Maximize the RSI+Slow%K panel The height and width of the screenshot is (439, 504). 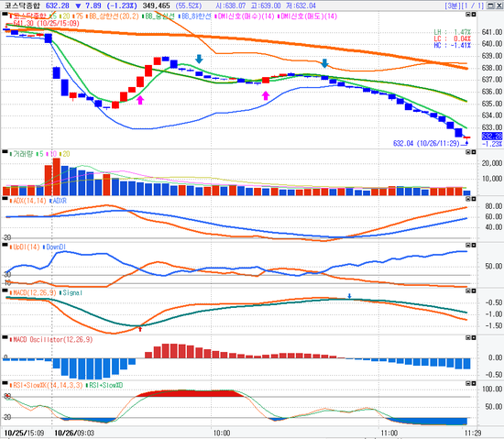(474, 383)
